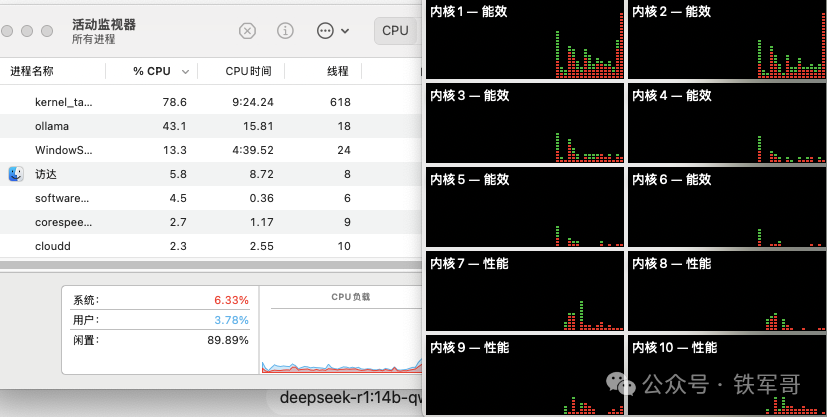
Task: Sort by the 进程名称 column header
Action: pyautogui.click(x=32, y=71)
